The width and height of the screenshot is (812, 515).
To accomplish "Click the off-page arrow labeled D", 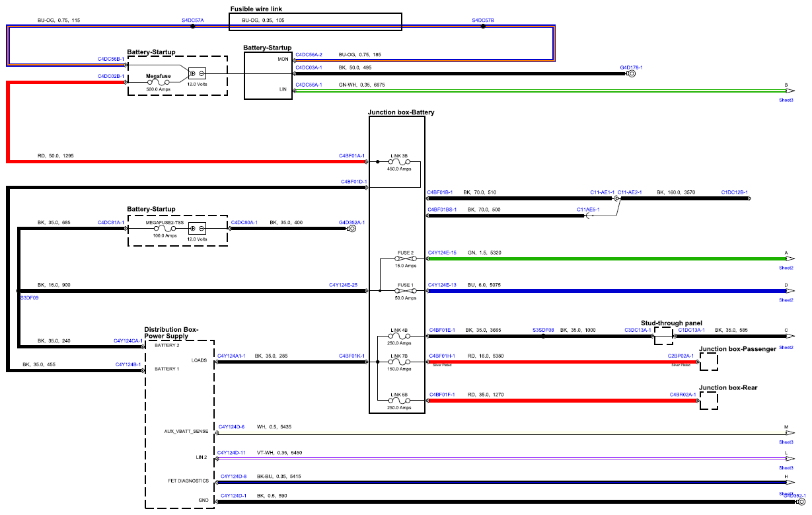I will [x=790, y=290].
